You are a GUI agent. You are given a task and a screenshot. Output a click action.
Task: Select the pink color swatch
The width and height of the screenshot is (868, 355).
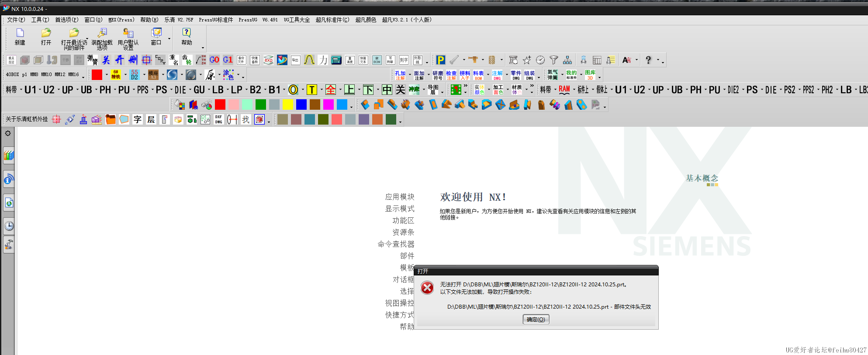click(233, 104)
